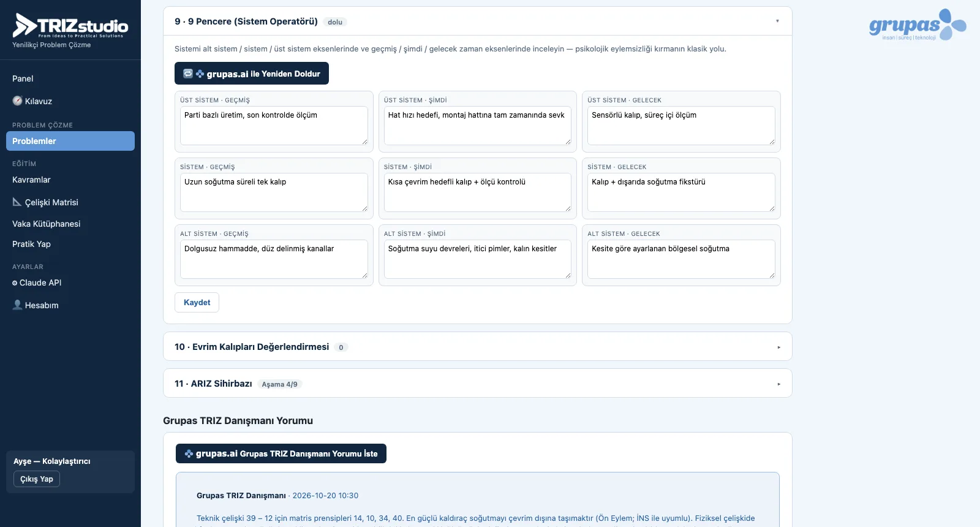
Task: Select Problemler in the sidebar
Action: pyautogui.click(x=70, y=141)
